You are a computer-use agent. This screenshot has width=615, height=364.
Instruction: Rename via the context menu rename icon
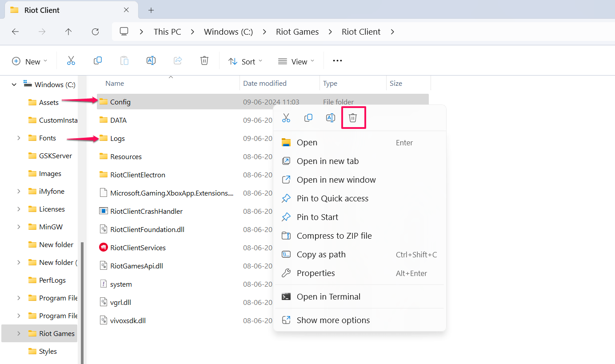click(x=331, y=118)
